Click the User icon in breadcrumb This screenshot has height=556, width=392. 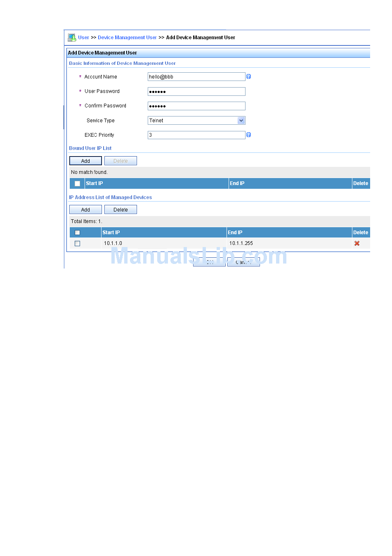pyautogui.click(x=72, y=38)
